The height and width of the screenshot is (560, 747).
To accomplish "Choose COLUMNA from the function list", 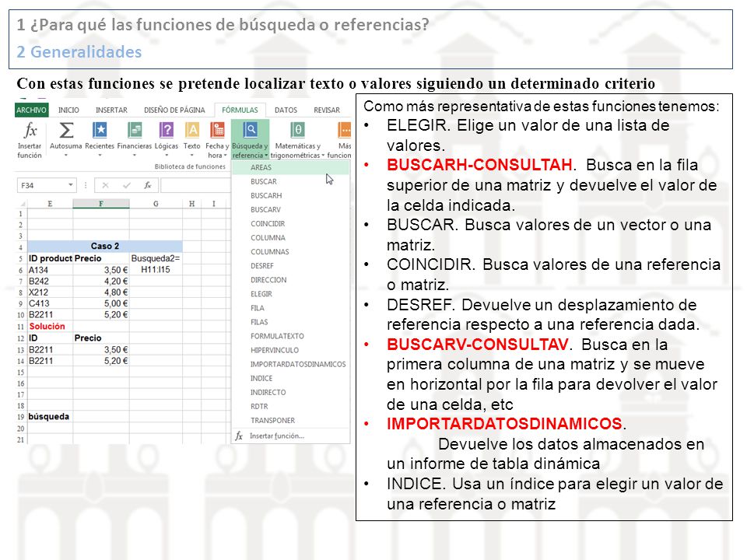I will (290, 238).
